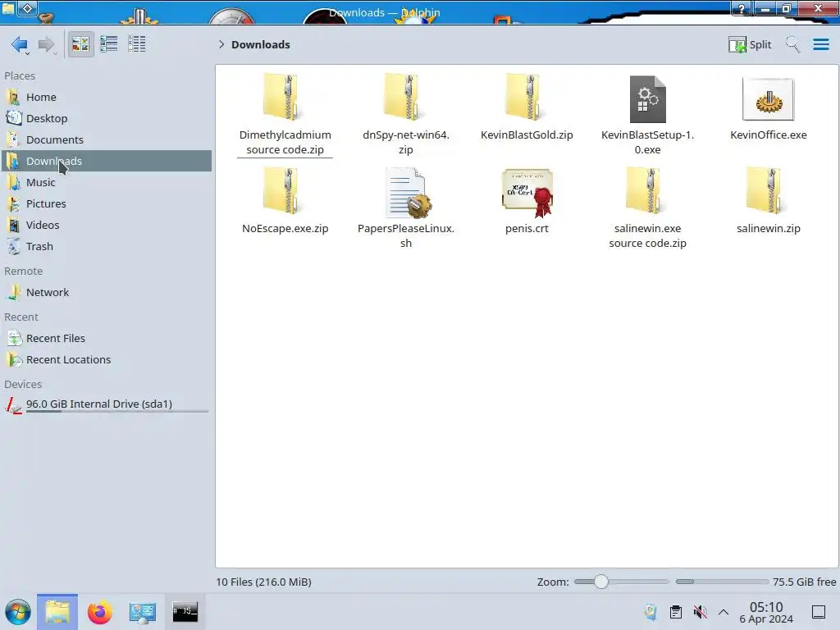Viewport: 840px width, 630px height.
Task: Click the Downloads breadcrumb label
Action: tap(261, 44)
